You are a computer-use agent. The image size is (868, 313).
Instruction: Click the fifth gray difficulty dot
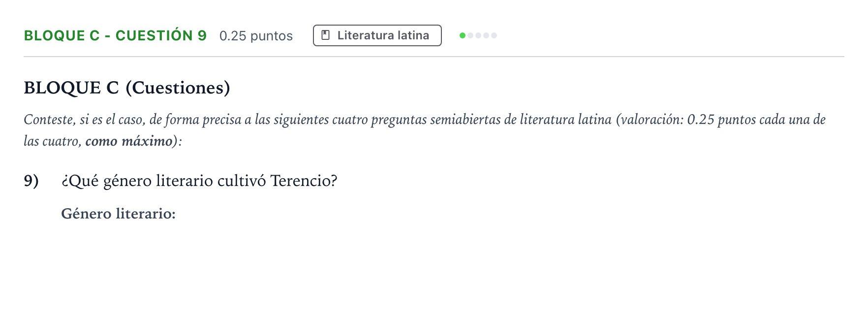coord(494,35)
